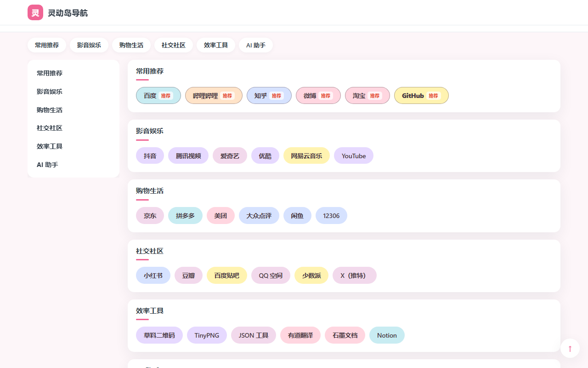Screen dimensions: 588x368
Task: Visit the 抖音 site chip
Action: [150, 156]
